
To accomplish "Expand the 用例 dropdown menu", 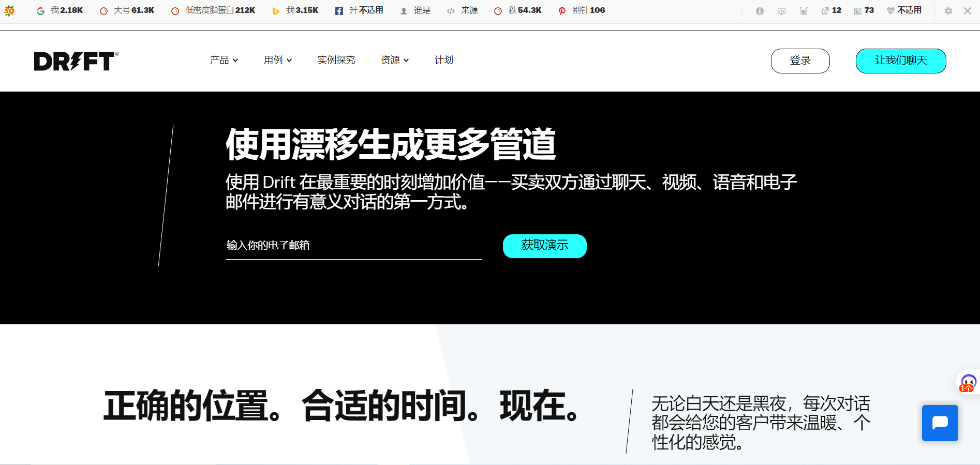I will coord(278,60).
